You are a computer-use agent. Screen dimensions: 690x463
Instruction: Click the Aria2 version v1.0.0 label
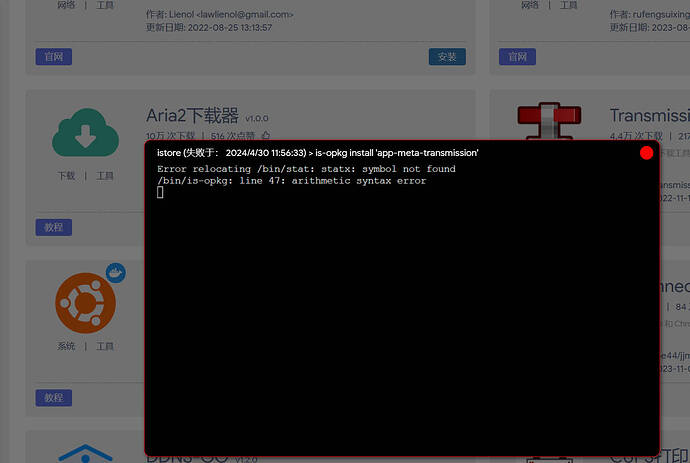click(x=257, y=118)
